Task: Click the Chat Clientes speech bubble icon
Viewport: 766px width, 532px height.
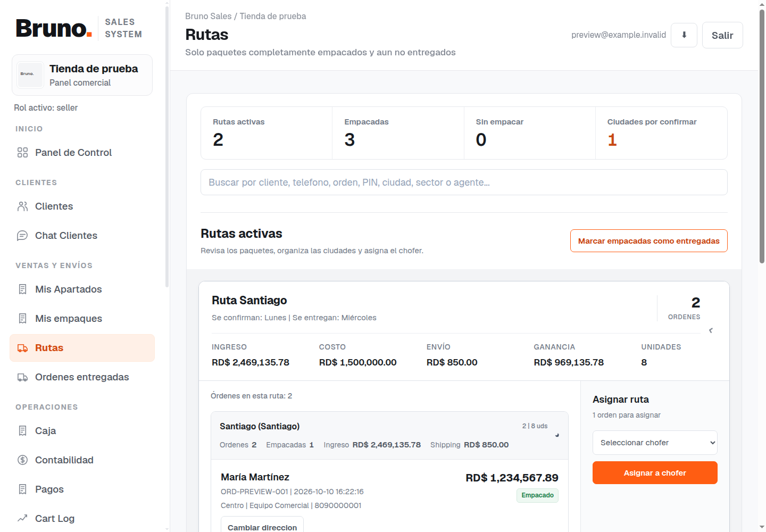Action: click(22, 236)
